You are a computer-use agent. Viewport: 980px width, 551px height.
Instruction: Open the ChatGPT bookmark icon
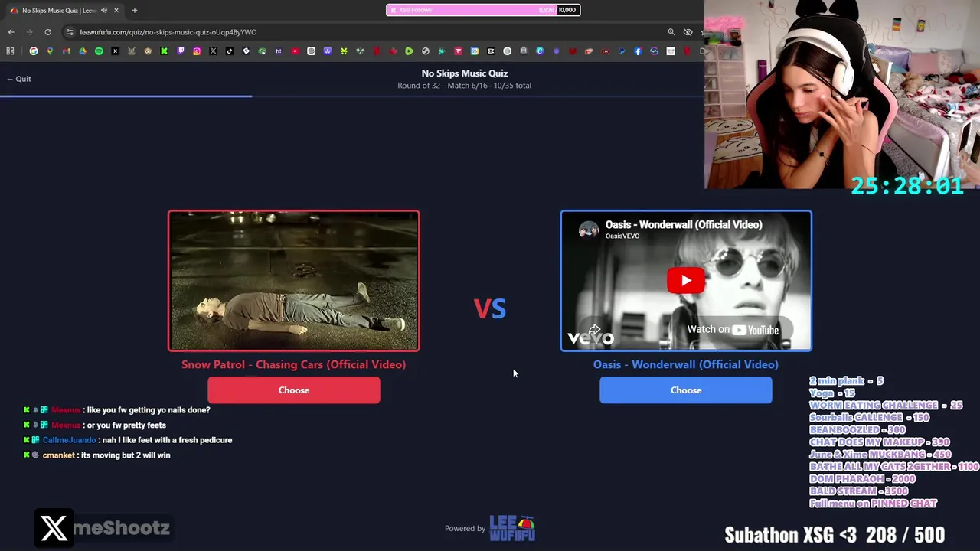click(312, 51)
